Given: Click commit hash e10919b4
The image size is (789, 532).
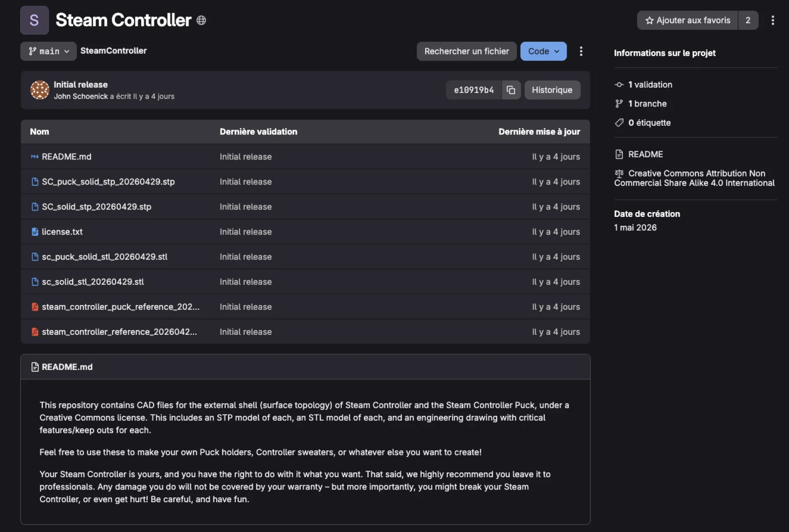Looking at the screenshot, I should [473, 90].
